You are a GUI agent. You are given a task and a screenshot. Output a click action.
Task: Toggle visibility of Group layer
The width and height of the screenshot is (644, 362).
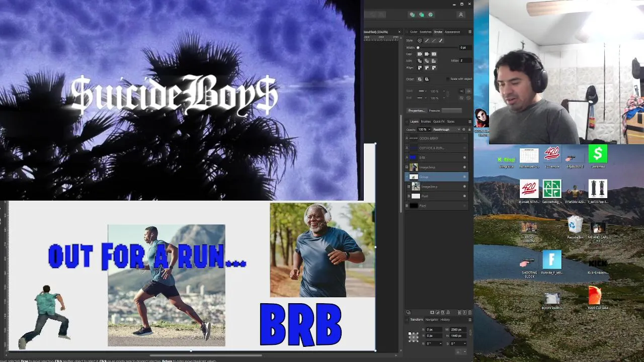click(x=464, y=177)
